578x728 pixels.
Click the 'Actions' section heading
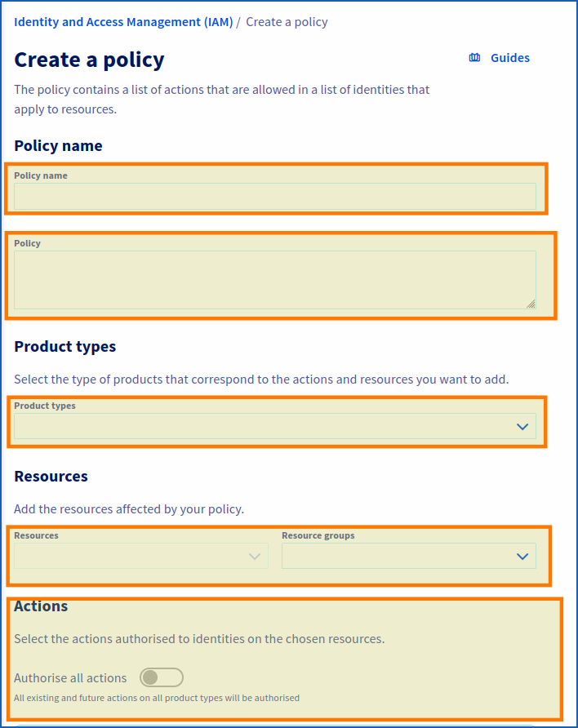click(x=41, y=606)
